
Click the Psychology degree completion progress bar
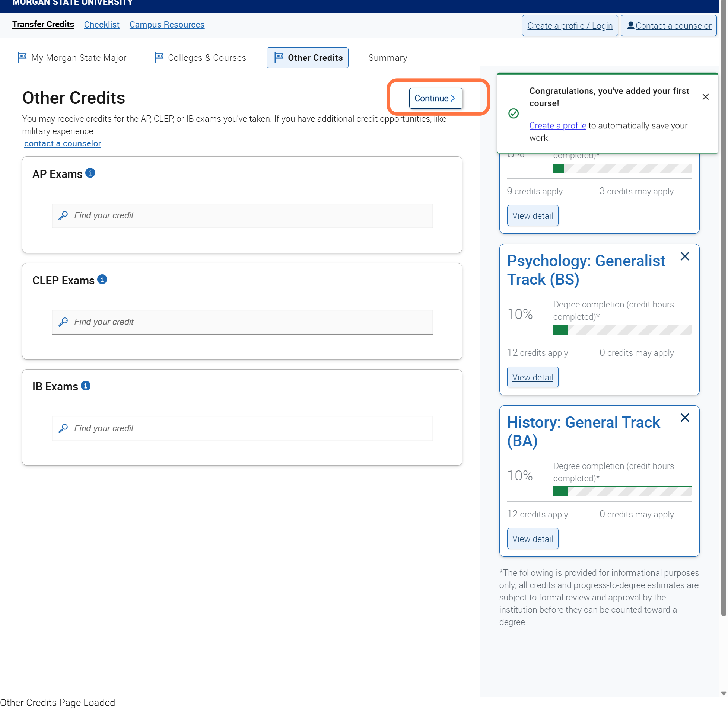(622, 330)
